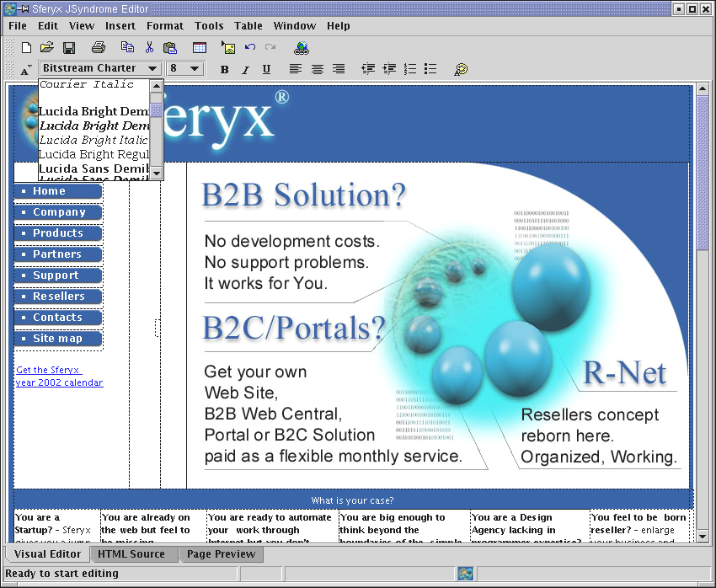
Task: Toggle Italic formatting
Action: coord(245,69)
